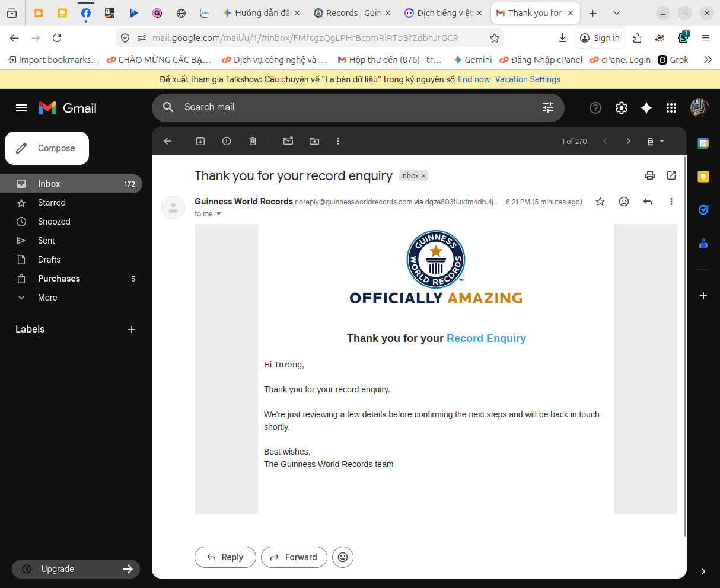The height and width of the screenshot is (588, 720).
Task: Mark the email as unread
Action: tap(288, 141)
